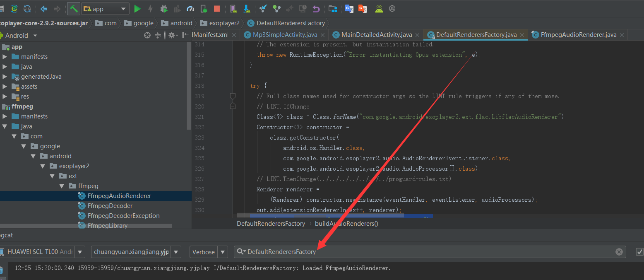Click the user account circle icon
The height and width of the screenshot is (280, 644).
coord(392,9)
